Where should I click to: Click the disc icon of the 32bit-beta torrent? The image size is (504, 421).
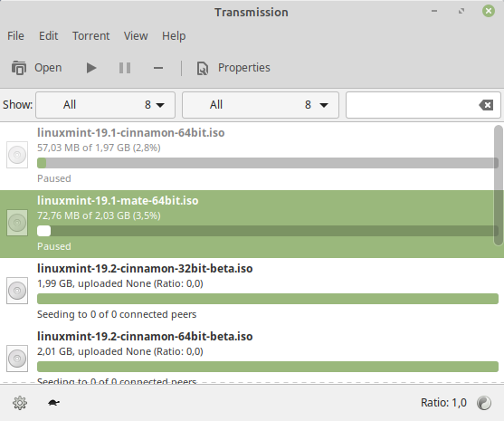(x=17, y=291)
